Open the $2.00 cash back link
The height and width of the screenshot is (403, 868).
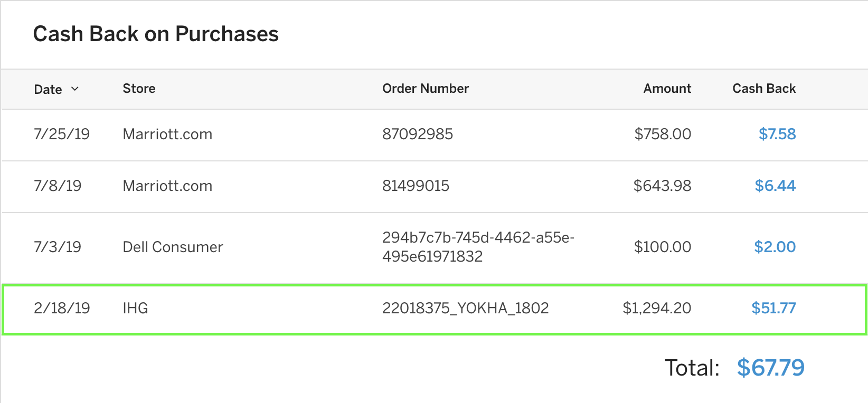(x=775, y=247)
